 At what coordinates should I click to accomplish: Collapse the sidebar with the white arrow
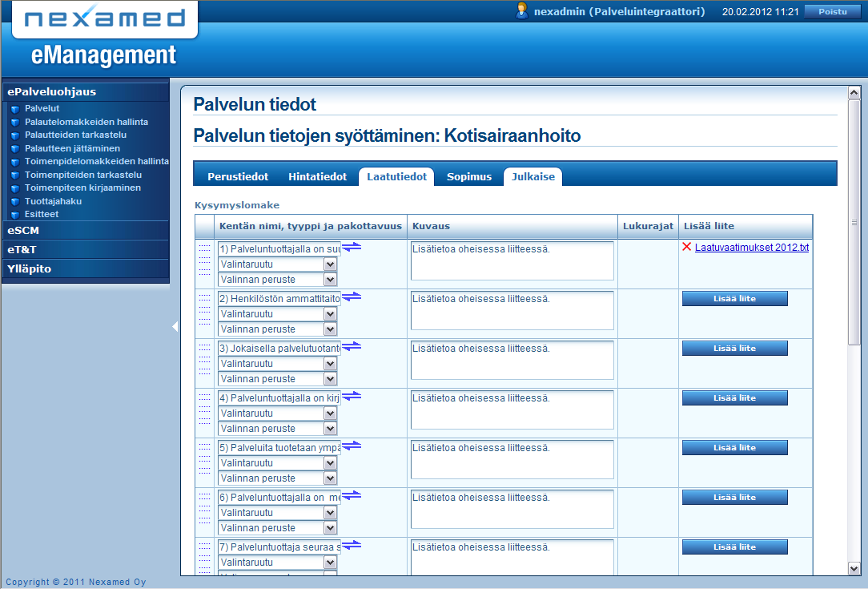(x=175, y=327)
